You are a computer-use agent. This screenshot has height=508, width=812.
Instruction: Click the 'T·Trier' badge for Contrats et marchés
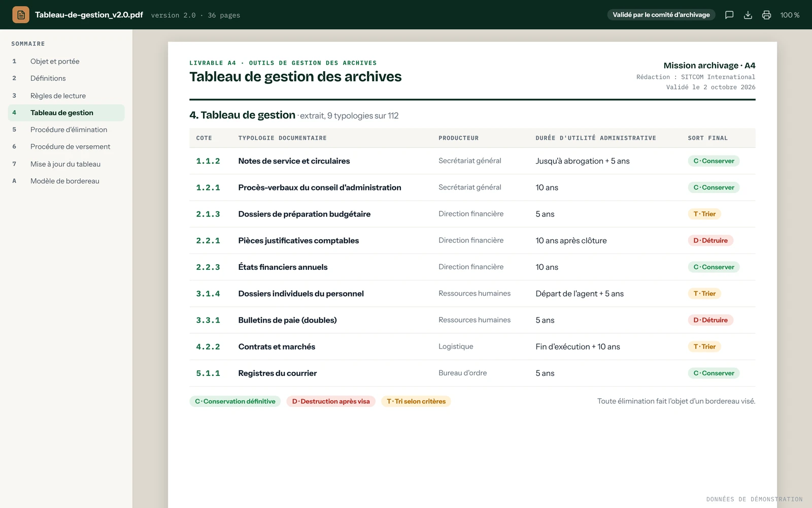pos(704,347)
